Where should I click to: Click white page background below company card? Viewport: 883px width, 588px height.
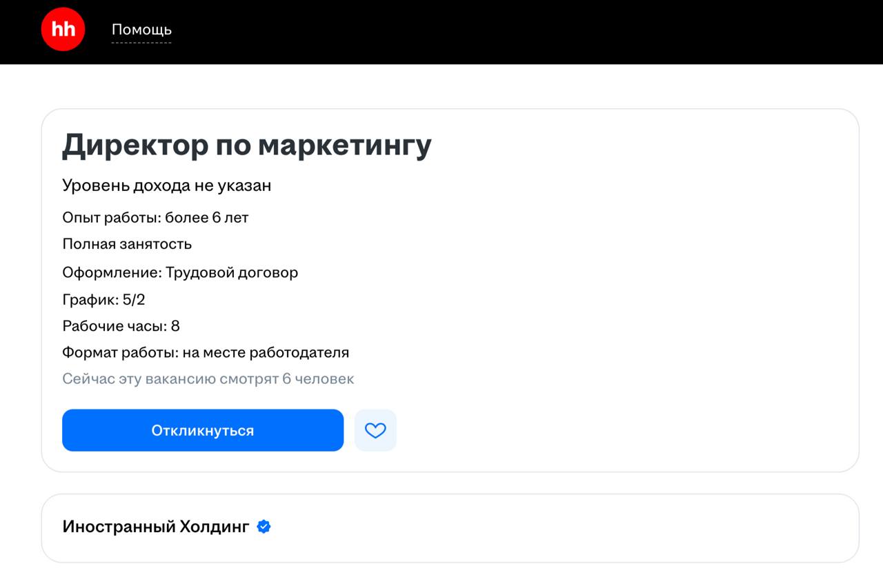[441, 576]
